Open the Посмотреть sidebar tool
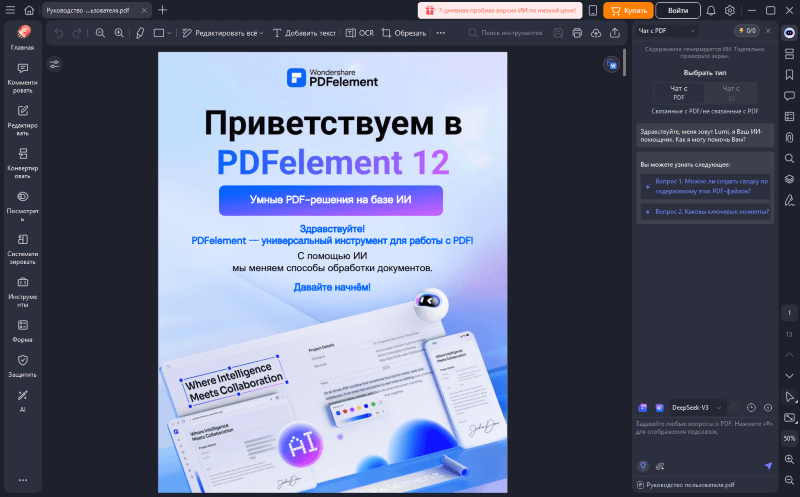The image size is (800, 497). pos(22,207)
